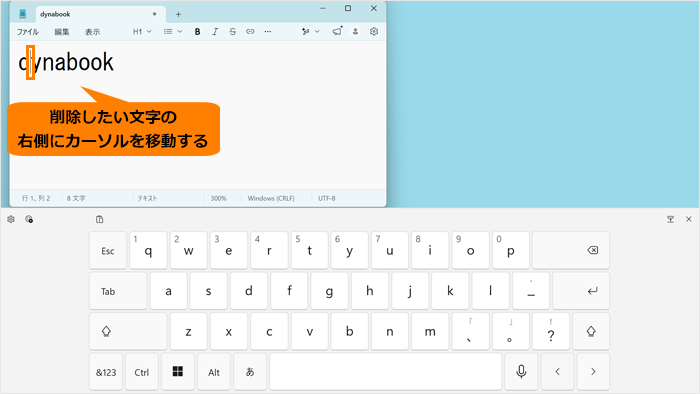Click UTF-8 encoding in status bar
This screenshot has width=700, height=394.
coord(327,198)
